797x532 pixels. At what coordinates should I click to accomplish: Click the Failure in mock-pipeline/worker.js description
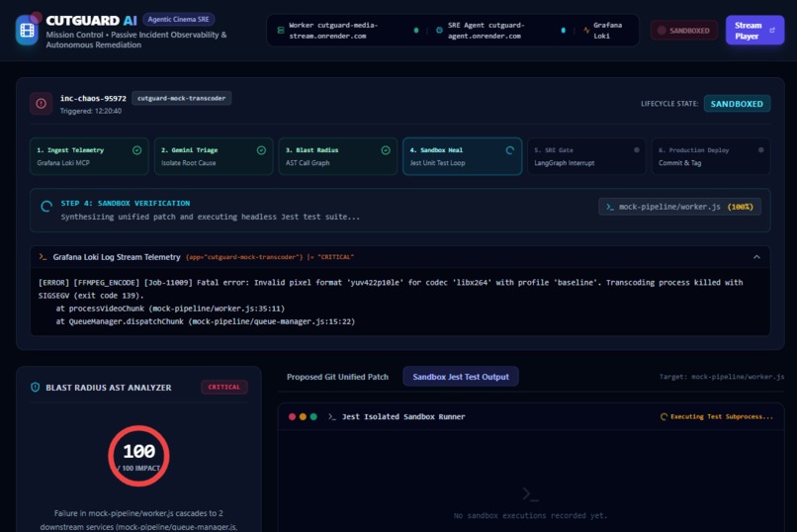click(x=138, y=520)
